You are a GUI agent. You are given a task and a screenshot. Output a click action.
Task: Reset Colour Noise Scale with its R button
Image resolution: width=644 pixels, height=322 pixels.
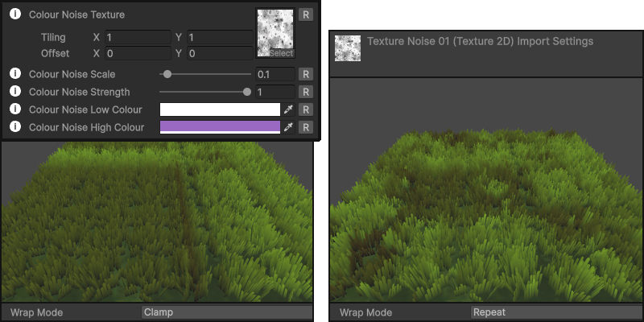[x=305, y=74]
